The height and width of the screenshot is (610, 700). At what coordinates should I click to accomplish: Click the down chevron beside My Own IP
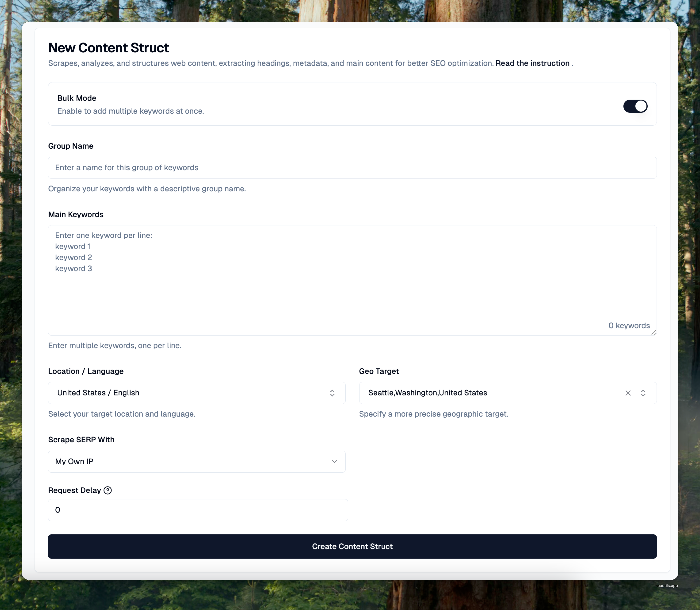[334, 462]
